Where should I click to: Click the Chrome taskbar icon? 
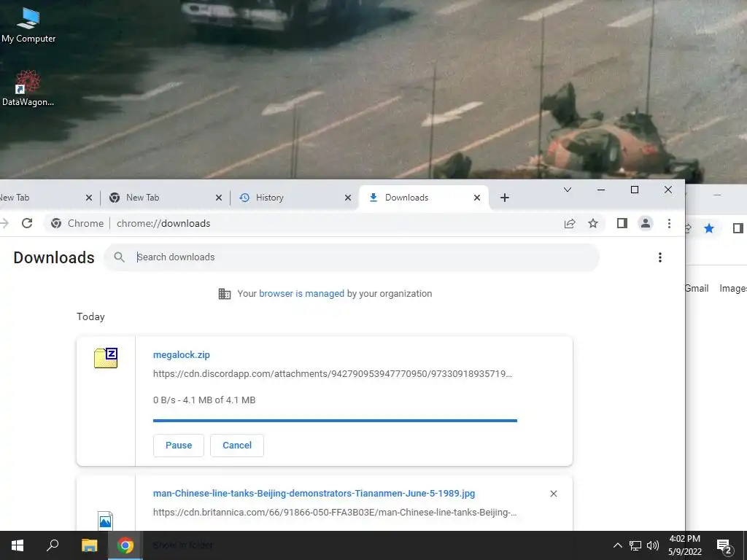(x=125, y=545)
